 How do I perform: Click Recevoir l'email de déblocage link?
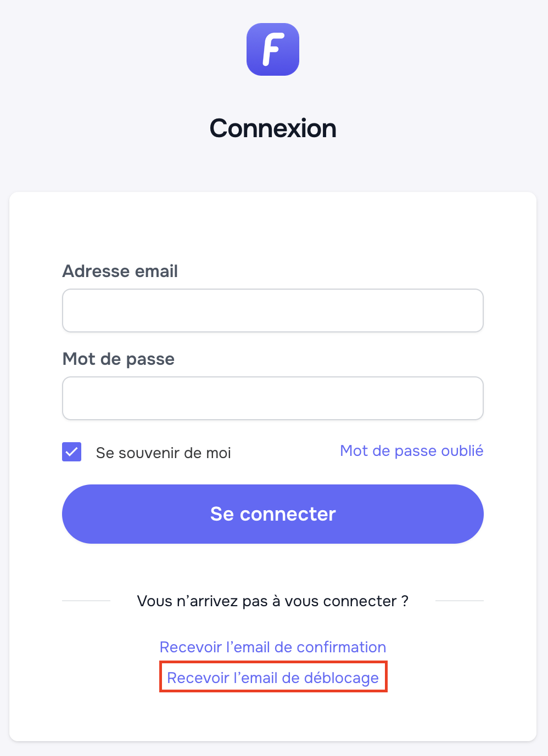pos(273,678)
